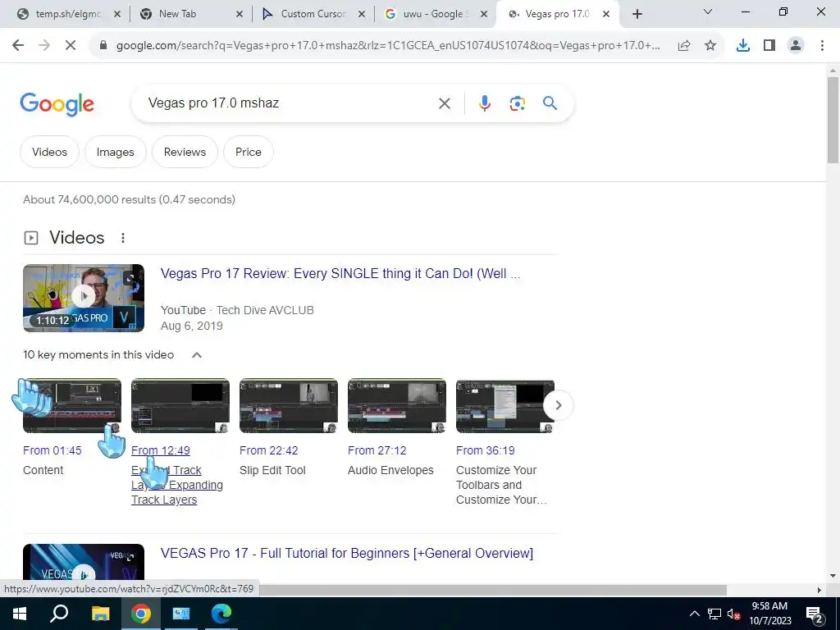The height and width of the screenshot is (630, 840).
Task: Show next key moments with arrow
Action: [x=558, y=405]
